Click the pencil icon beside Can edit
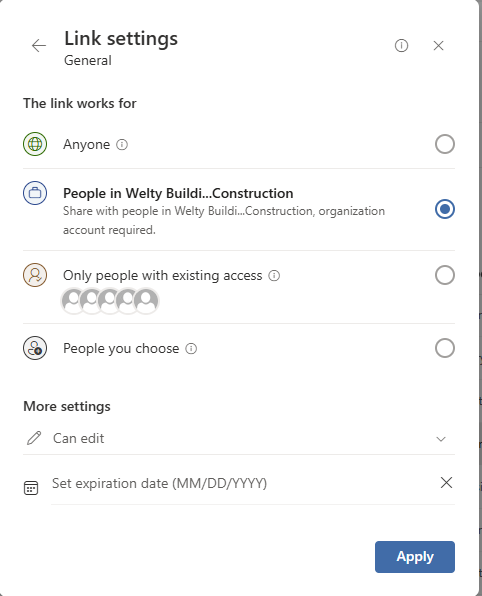Image resolution: width=482 pixels, height=596 pixels. pyautogui.click(x=34, y=438)
